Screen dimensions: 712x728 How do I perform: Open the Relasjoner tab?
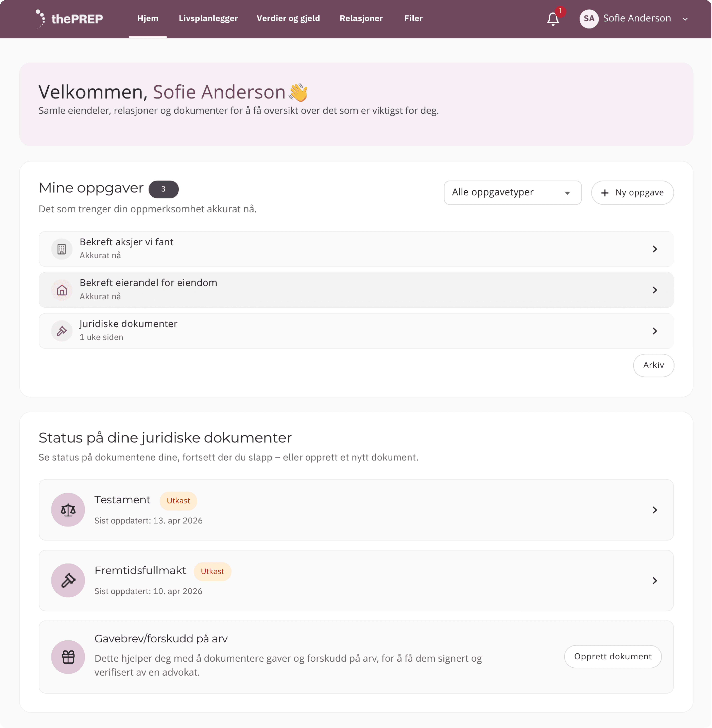tap(361, 18)
